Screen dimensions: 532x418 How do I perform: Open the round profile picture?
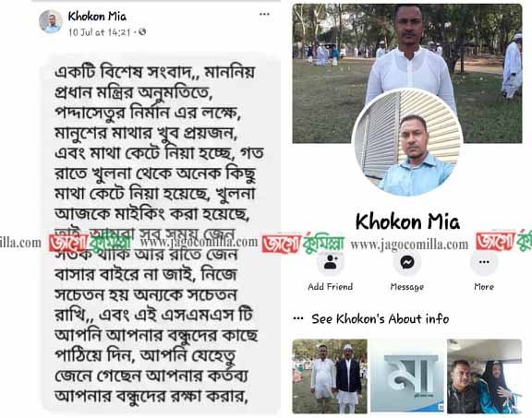(x=407, y=142)
